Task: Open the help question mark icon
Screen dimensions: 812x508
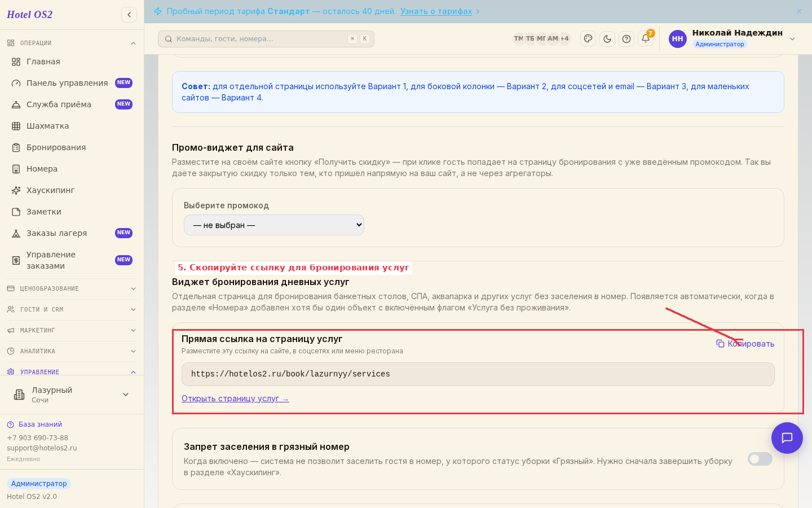Action: tap(626, 39)
